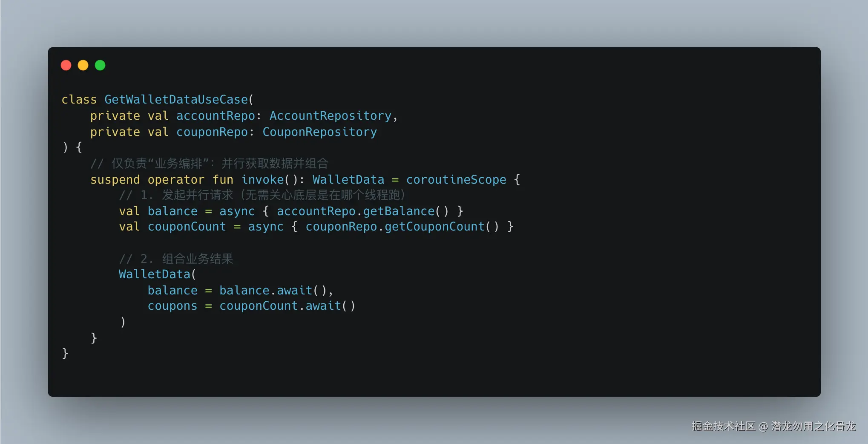Click the 掘金技术社区 watermark text

724,426
